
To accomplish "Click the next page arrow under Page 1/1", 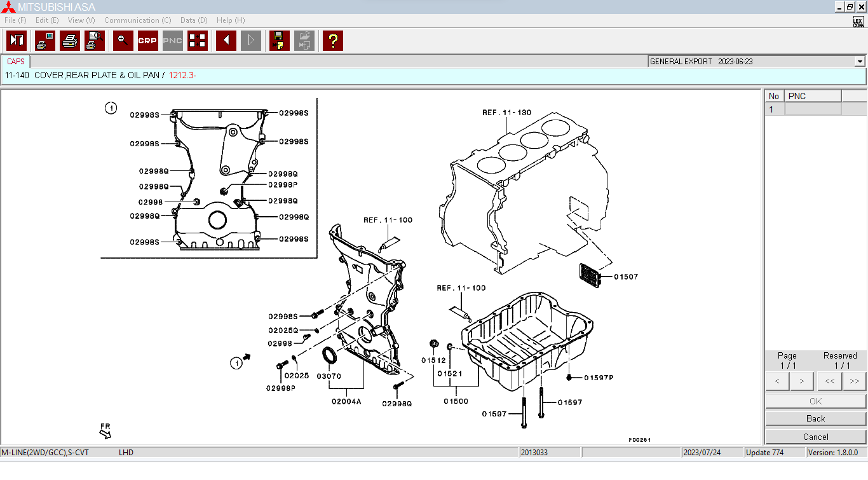I will tap(801, 381).
